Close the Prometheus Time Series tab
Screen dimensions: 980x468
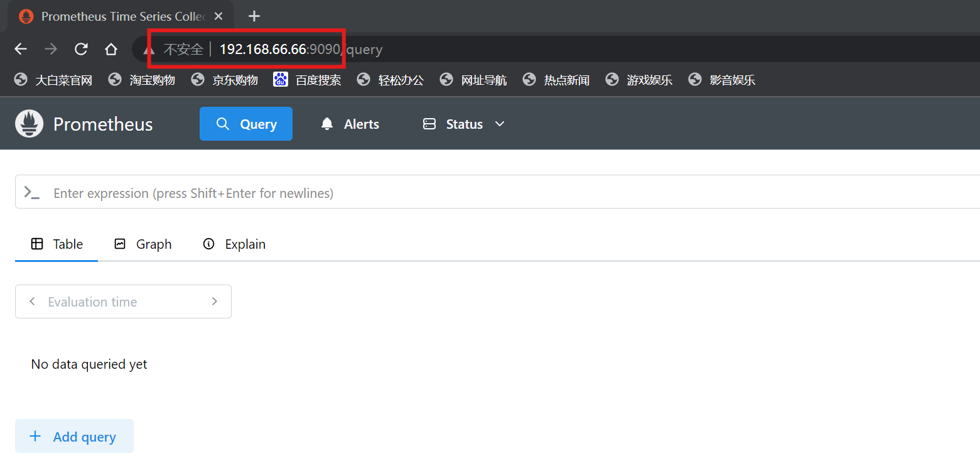point(218,16)
